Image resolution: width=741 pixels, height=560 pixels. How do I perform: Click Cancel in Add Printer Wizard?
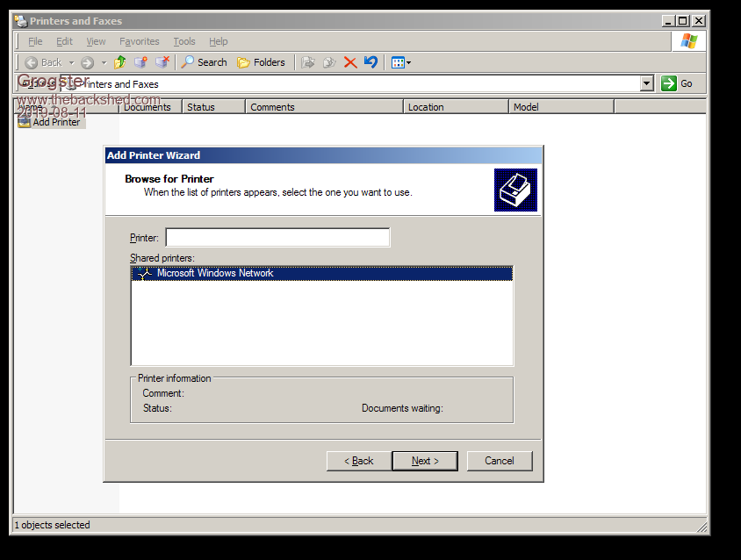499,461
